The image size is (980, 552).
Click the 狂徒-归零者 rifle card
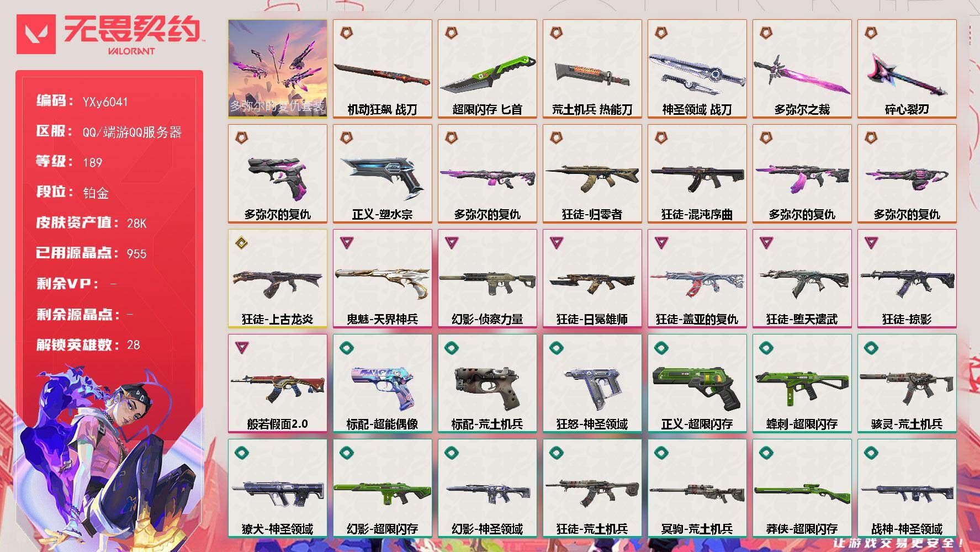click(x=592, y=174)
